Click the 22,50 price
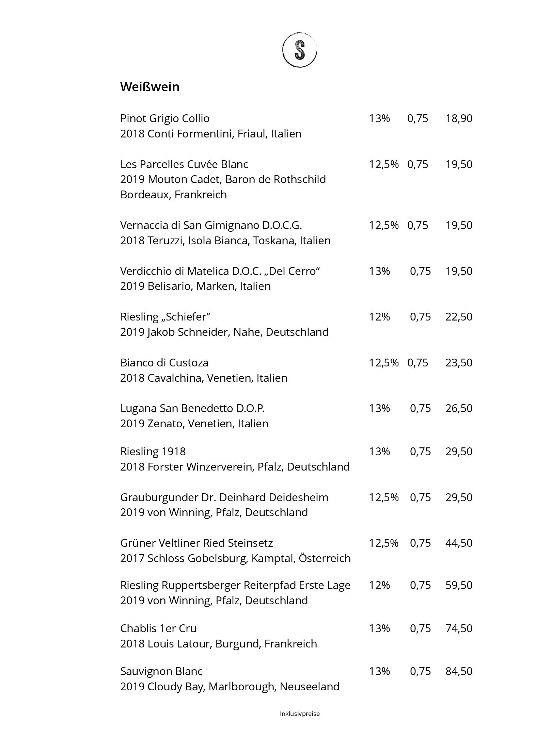 pos(459,317)
